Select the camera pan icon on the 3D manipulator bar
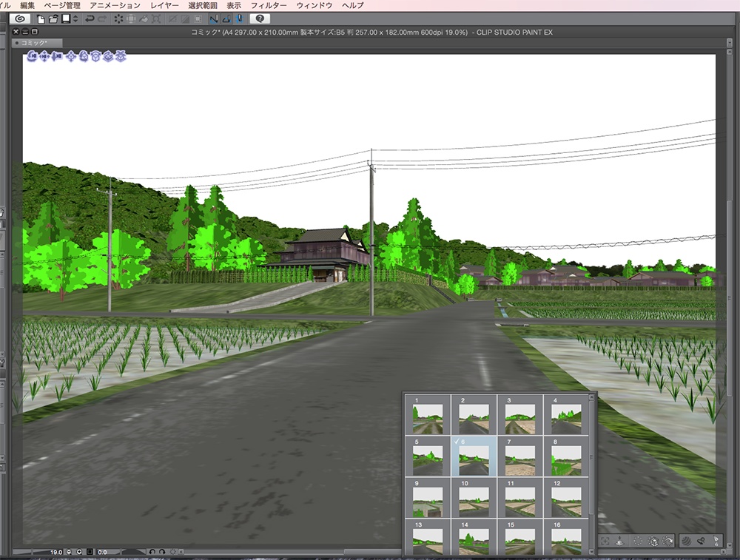 point(44,56)
